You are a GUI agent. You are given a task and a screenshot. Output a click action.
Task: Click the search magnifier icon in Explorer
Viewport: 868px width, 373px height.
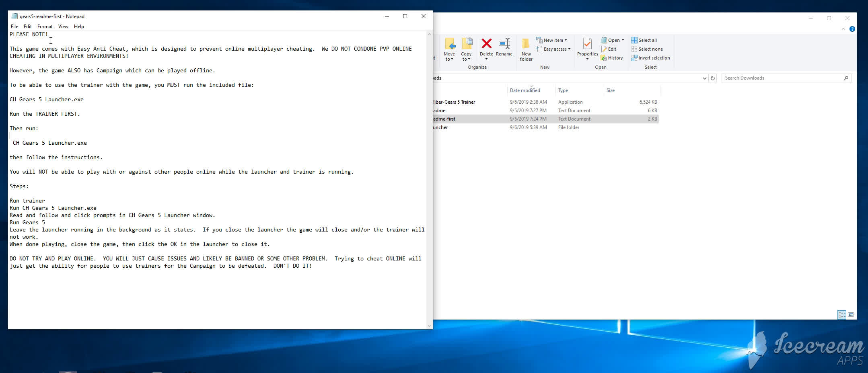click(846, 78)
